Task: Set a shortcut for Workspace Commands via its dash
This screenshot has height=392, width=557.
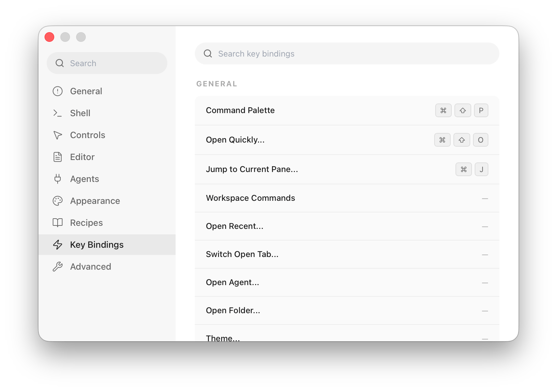Action: coord(485,199)
